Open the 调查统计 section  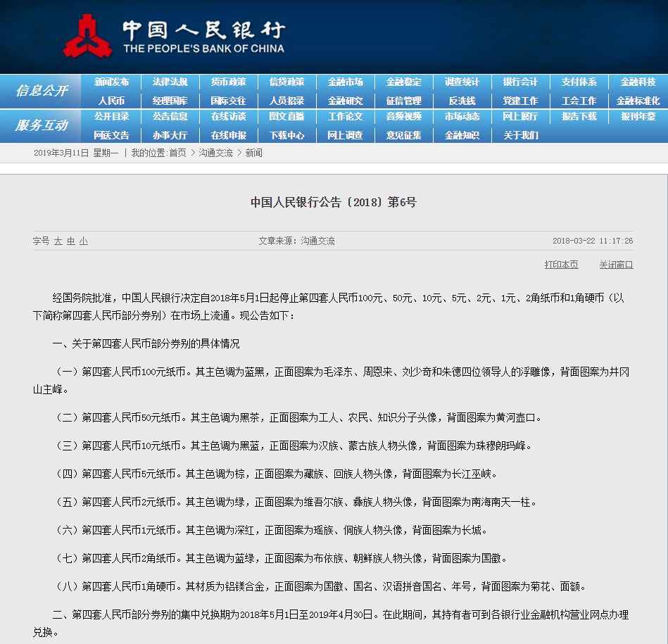point(462,82)
